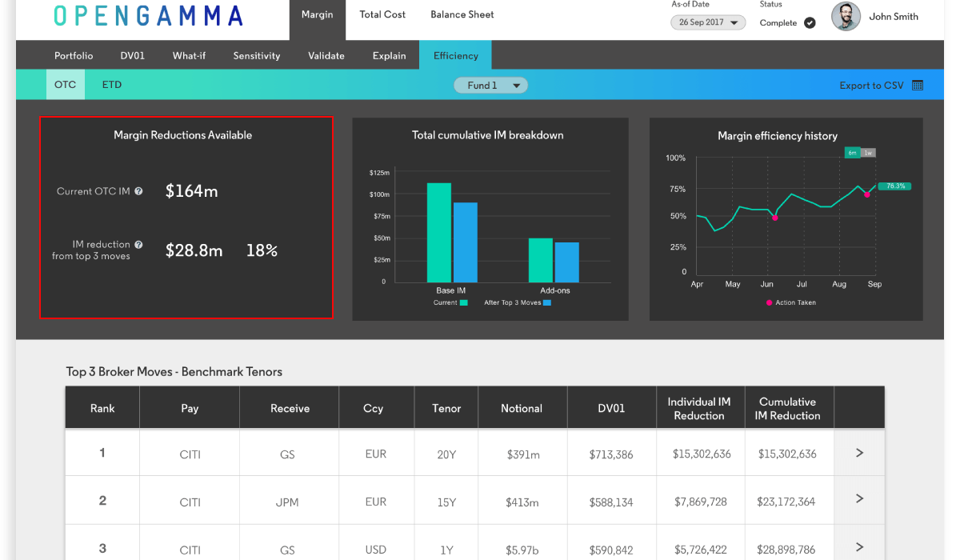This screenshot has width=960, height=560.
Task: Keep OTC view selected
Action: point(66,83)
